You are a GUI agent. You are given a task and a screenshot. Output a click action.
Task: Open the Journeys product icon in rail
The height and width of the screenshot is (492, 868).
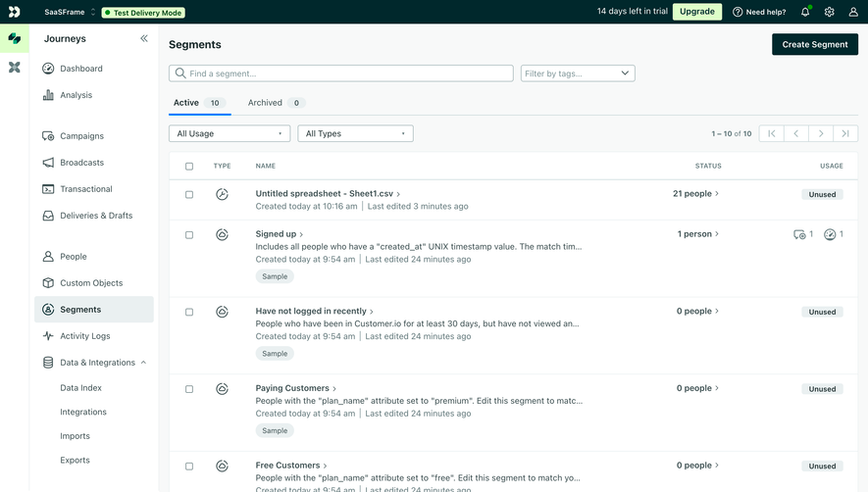tap(15, 38)
